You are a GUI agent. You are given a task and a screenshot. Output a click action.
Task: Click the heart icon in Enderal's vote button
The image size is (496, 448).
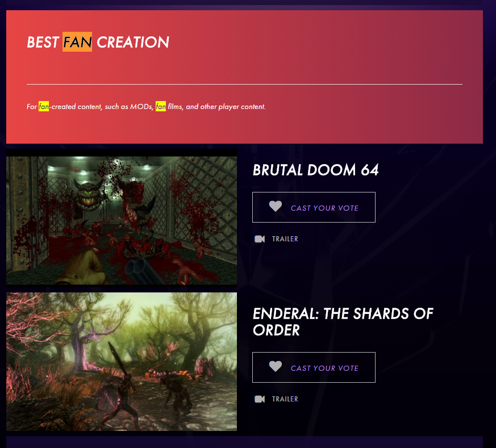point(275,366)
